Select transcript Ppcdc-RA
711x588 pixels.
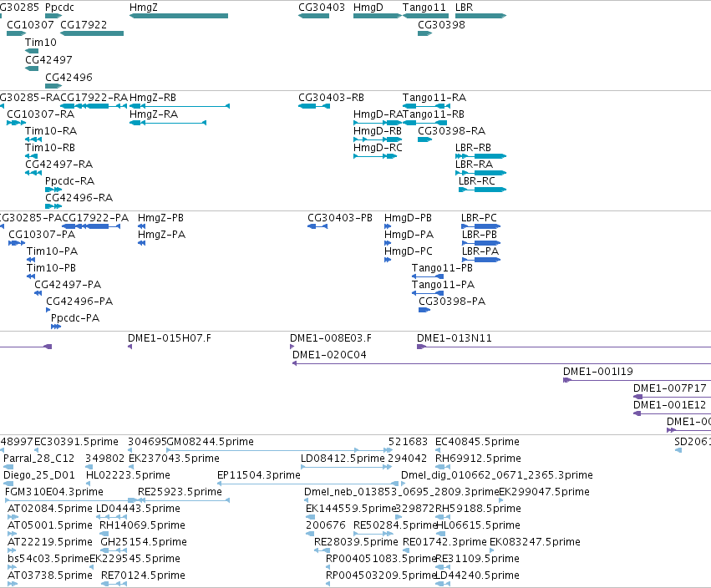point(53,190)
